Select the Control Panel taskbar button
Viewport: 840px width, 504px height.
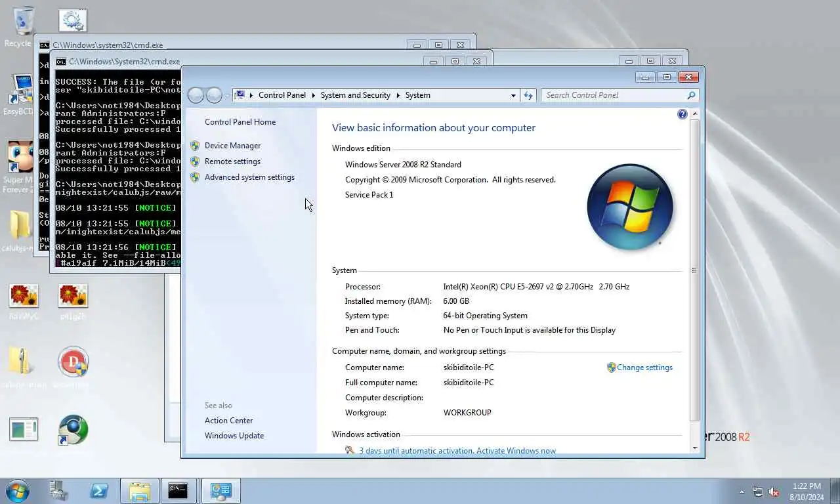220,491
